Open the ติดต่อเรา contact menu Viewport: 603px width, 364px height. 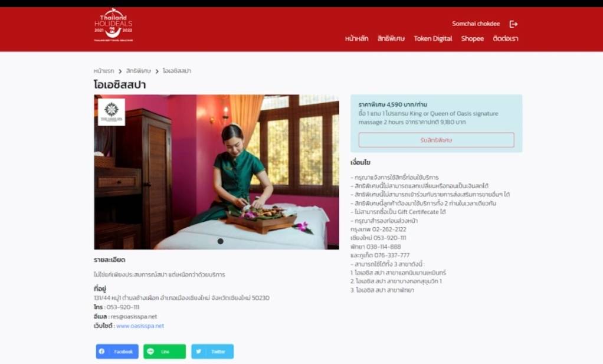[x=505, y=38]
